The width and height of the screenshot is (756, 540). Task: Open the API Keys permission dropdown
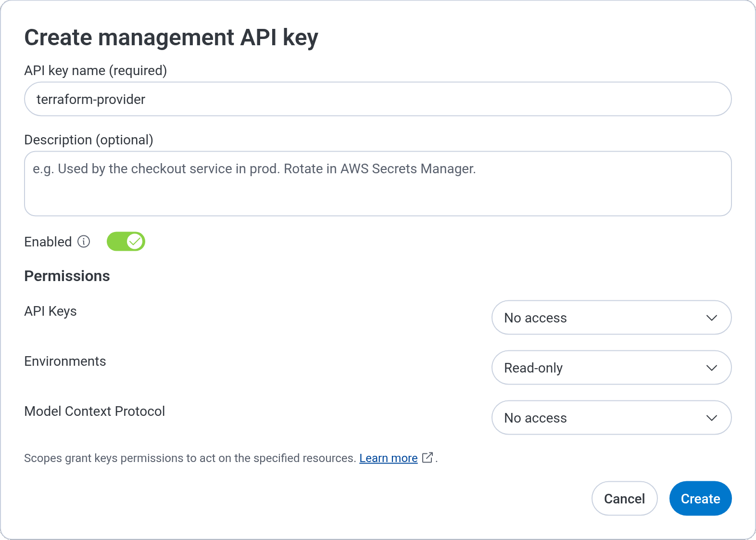pos(611,318)
